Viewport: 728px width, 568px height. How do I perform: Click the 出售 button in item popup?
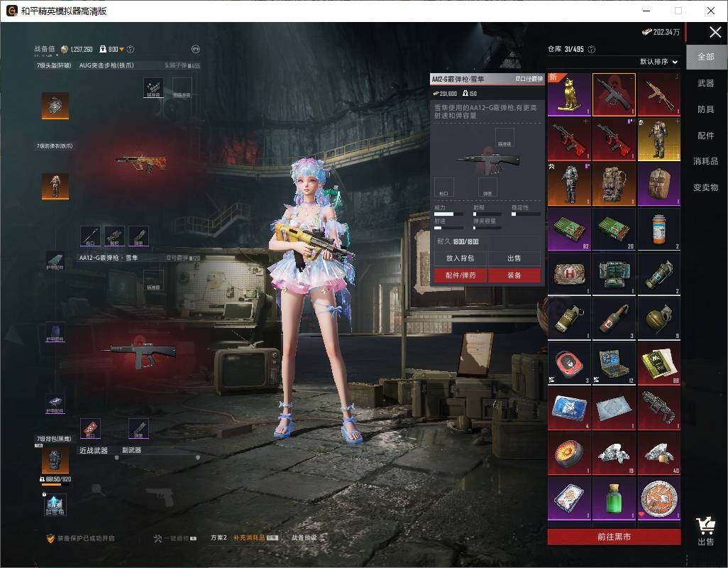coord(514,258)
